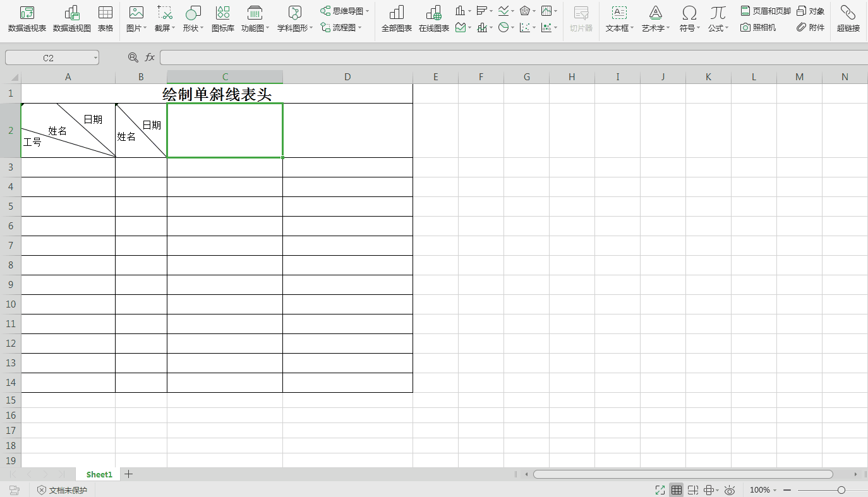Viewport: 868px width, 497px height.
Task: Switch to normal grid view in status bar
Action: coord(677,490)
